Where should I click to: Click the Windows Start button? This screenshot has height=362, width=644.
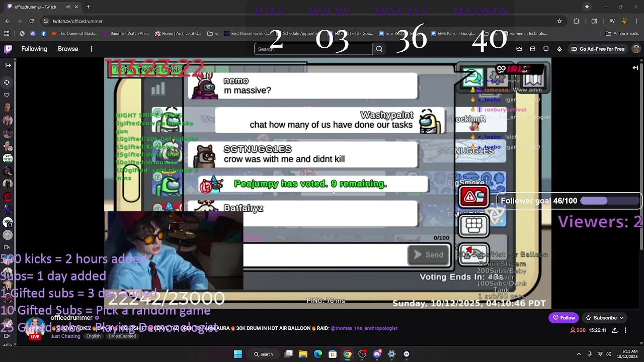[x=237, y=354]
